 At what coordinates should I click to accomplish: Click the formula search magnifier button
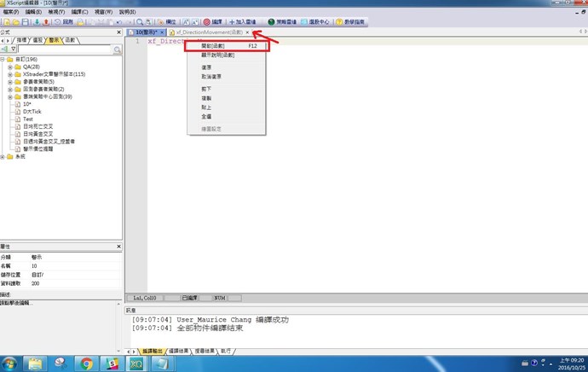click(x=118, y=49)
